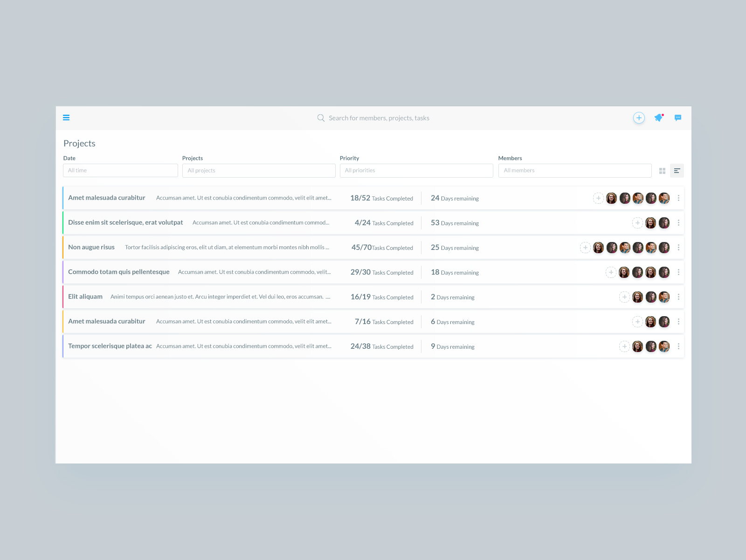Image resolution: width=746 pixels, height=560 pixels.
Task: Switch to list view layout
Action: [677, 170]
